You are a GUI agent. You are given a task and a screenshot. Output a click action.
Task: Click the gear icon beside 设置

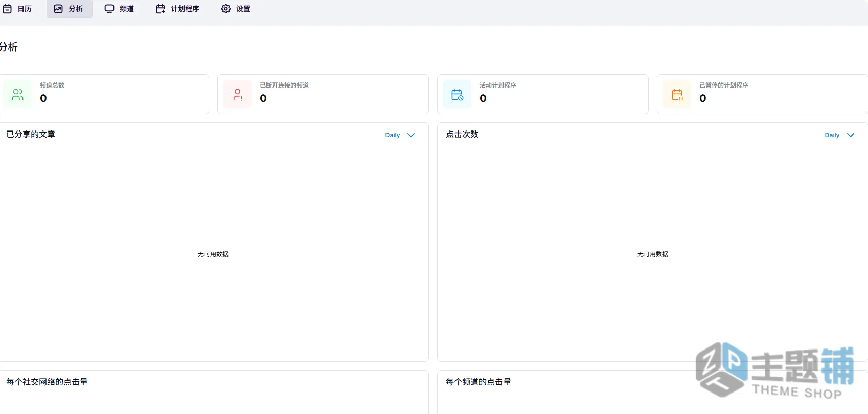pyautogui.click(x=226, y=9)
